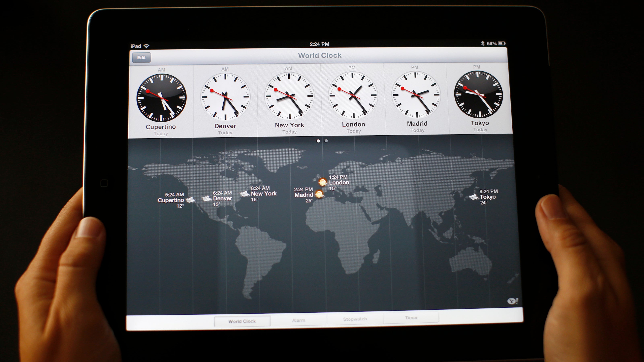Tap the 2:24 PM Madrid time on map
The height and width of the screenshot is (362, 644).
pyautogui.click(x=303, y=189)
